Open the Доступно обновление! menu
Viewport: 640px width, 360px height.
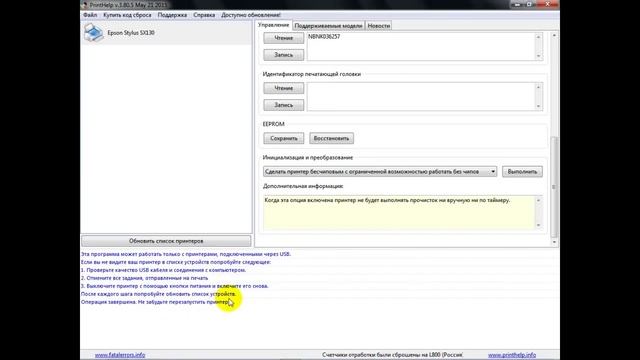[x=251, y=15]
